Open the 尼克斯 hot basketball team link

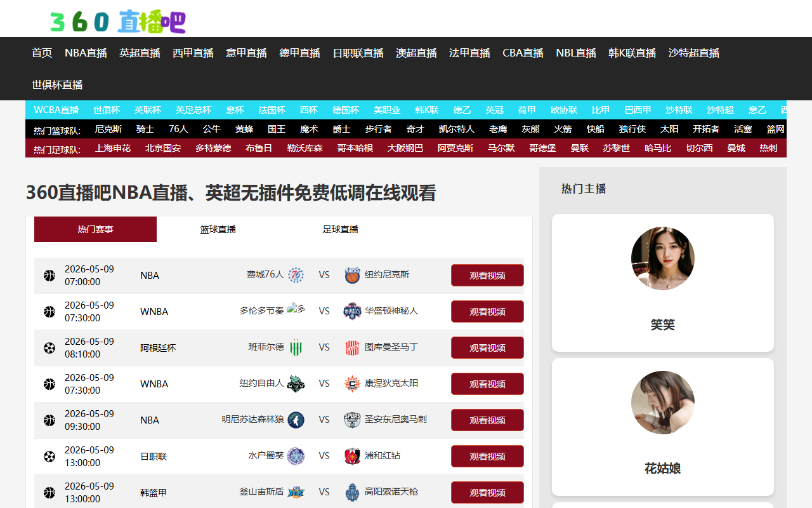[x=108, y=129]
